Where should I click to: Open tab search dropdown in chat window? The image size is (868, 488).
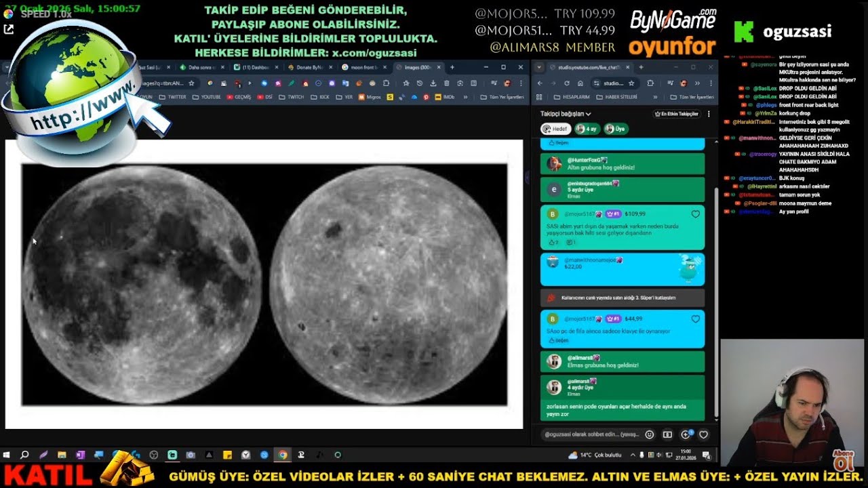point(539,67)
